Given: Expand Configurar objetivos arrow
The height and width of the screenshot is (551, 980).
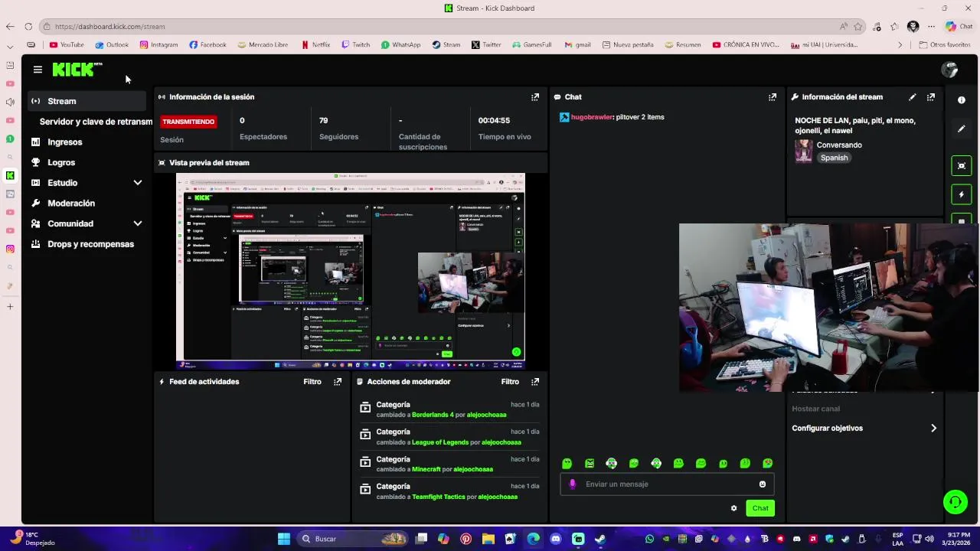Looking at the screenshot, I should [933, 429].
